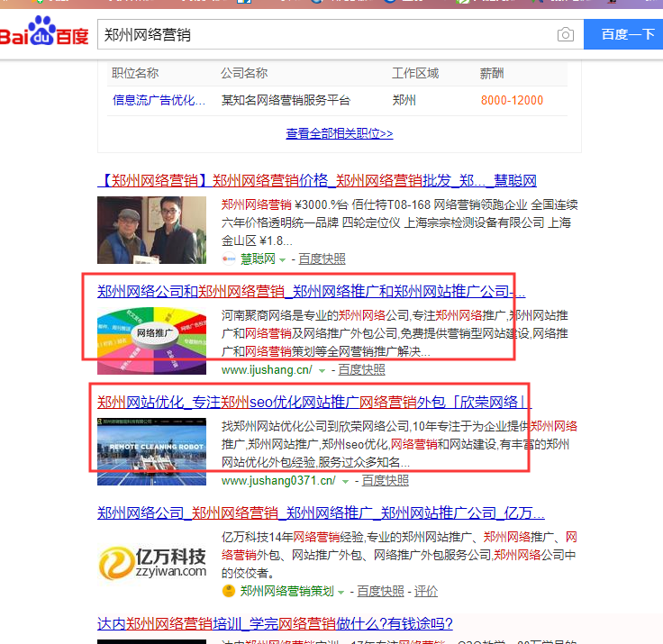Open camera image search icon

(x=566, y=34)
